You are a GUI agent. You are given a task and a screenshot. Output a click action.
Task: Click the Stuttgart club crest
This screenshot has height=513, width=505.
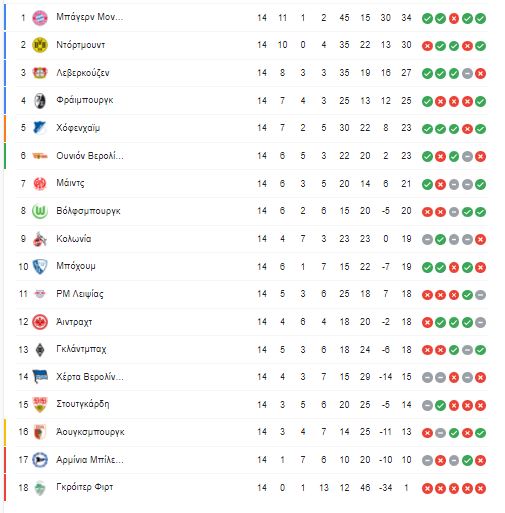pos(40,404)
